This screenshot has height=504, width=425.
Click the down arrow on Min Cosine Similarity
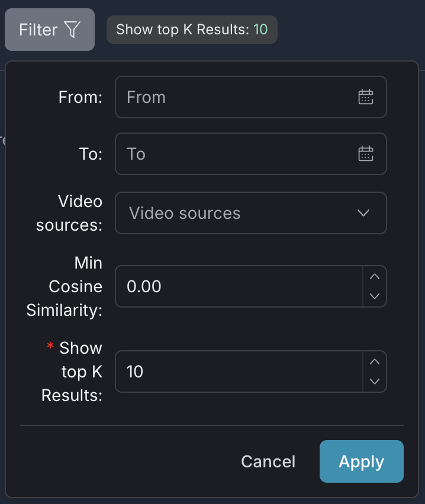(375, 295)
